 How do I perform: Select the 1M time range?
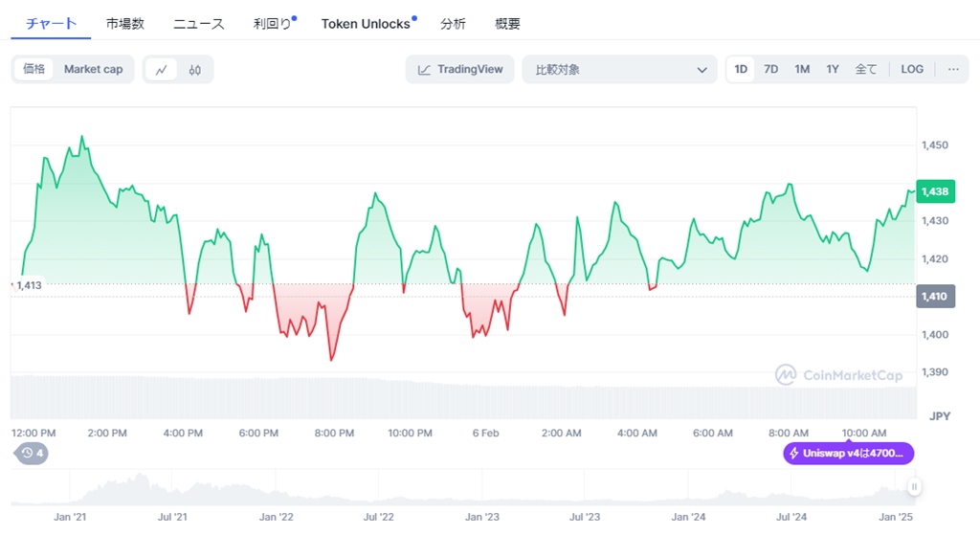coord(802,69)
